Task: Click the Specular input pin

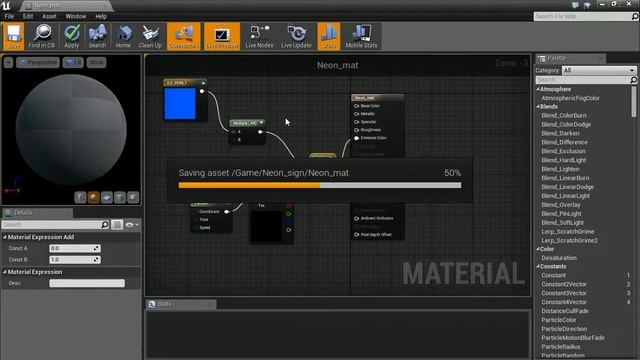Action: tap(356, 122)
